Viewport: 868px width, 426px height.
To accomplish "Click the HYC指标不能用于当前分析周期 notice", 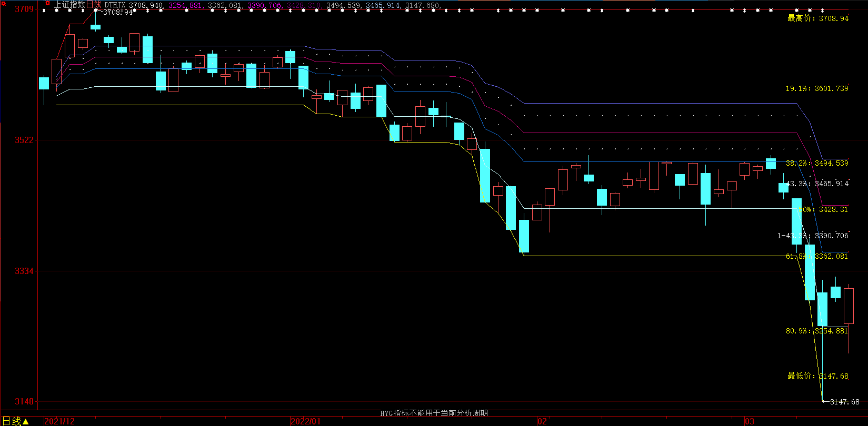I will pyautogui.click(x=434, y=413).
